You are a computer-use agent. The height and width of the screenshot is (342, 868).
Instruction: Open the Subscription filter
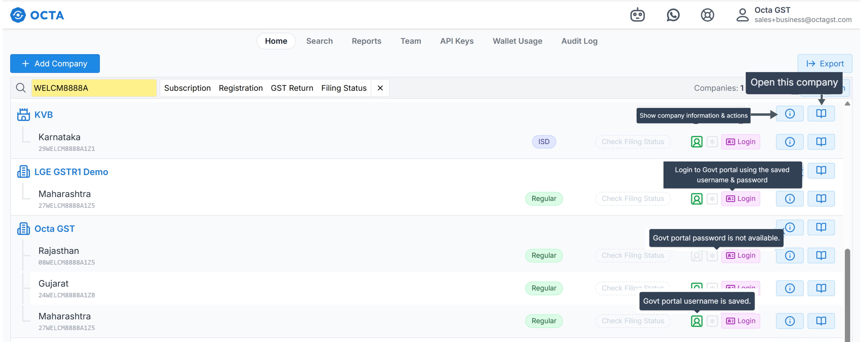click(187, 88)
